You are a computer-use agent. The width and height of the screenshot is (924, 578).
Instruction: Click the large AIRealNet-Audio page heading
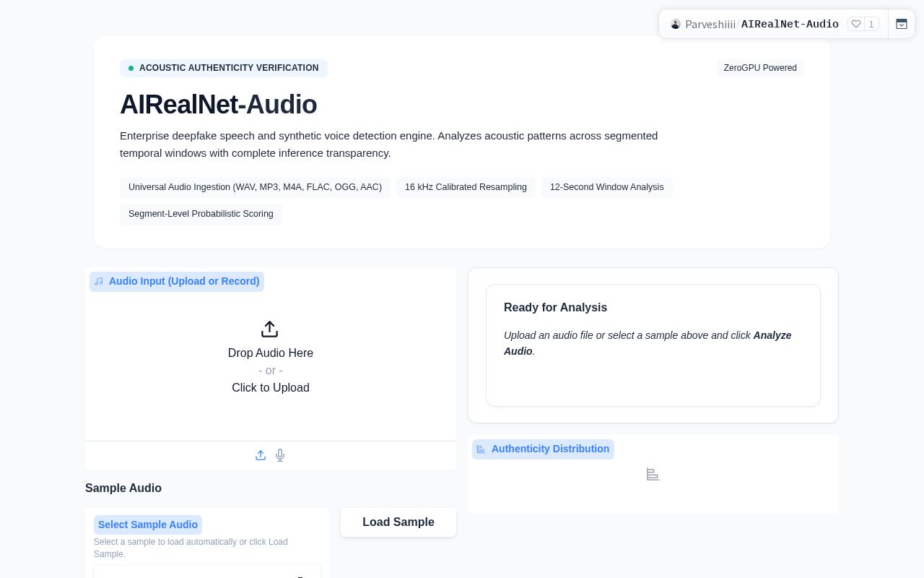click(x=219, y=105)
